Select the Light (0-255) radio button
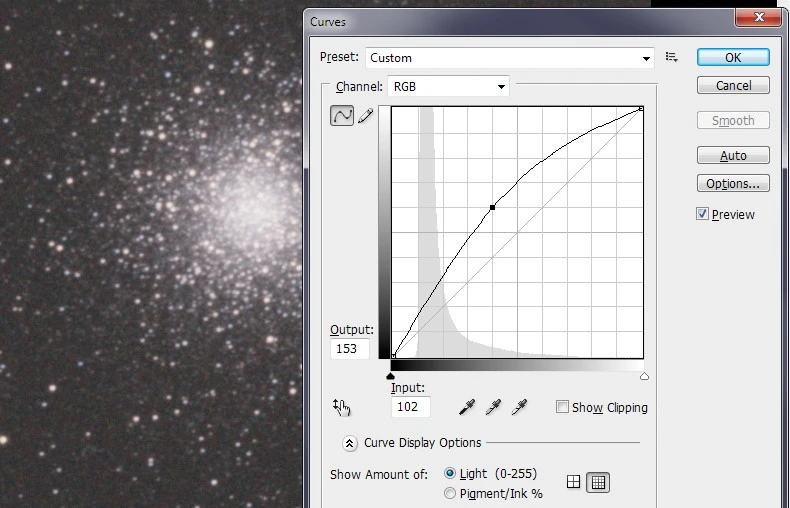 [450, 473]
